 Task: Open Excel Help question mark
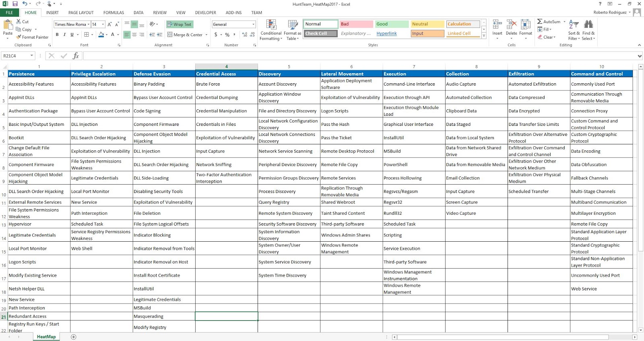(600, 4)
